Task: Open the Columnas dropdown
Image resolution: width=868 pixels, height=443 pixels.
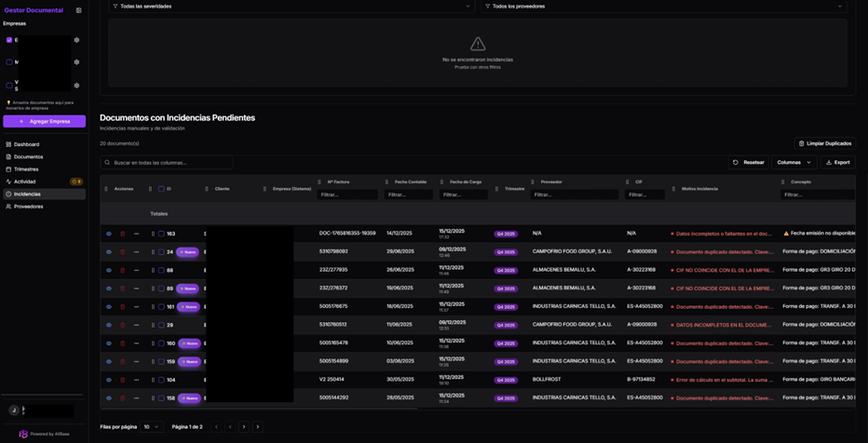Action: [x=793, y=162]
